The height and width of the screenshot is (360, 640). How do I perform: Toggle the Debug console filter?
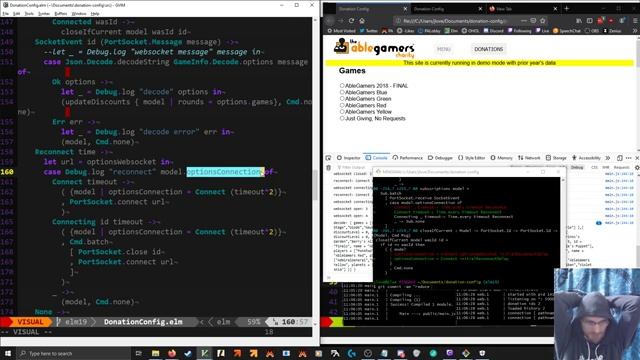point(577,167)
